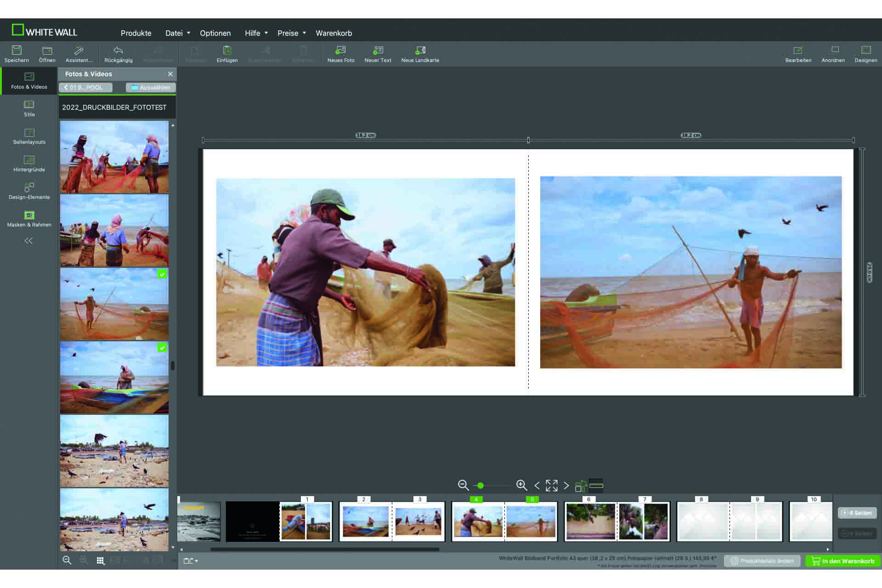Open the Hintergründe sidebar panel
The width and height of the screenshot is (882, 588).
pyautogui.click(x=29, y=164)
